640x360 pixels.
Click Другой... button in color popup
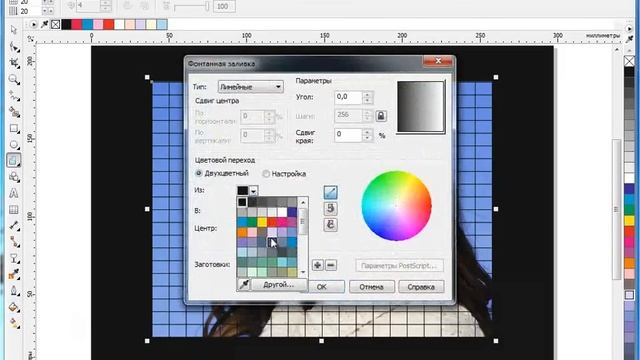[279, 284]
